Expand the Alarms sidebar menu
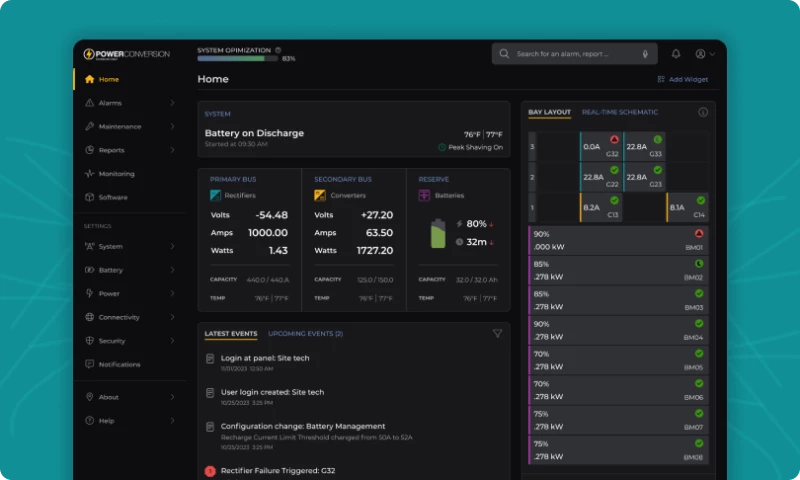The image size is (800, 480). pyautogui.click(x=128, y=103)
